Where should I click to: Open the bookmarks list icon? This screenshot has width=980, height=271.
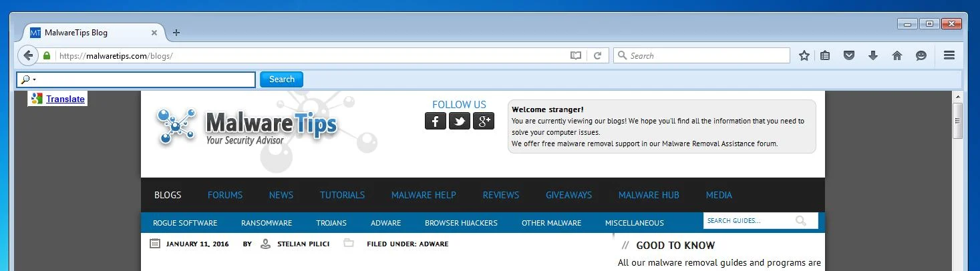[825, 56]
